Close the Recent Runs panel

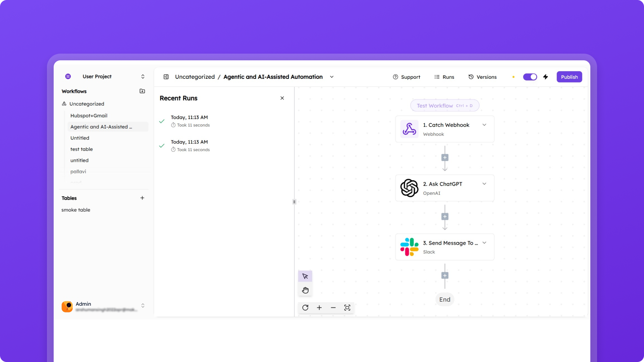click(x=282, y=98)
